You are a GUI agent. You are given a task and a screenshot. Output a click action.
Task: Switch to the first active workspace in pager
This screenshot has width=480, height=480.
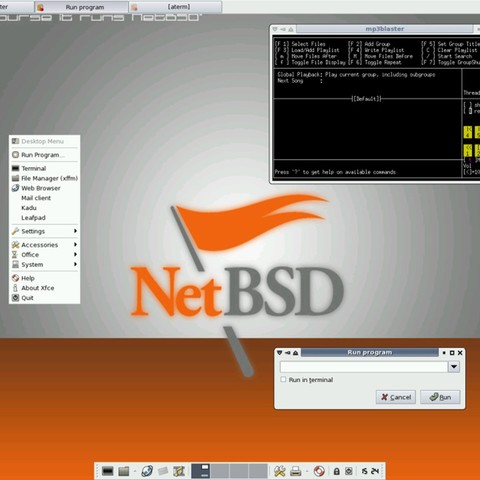201,471
